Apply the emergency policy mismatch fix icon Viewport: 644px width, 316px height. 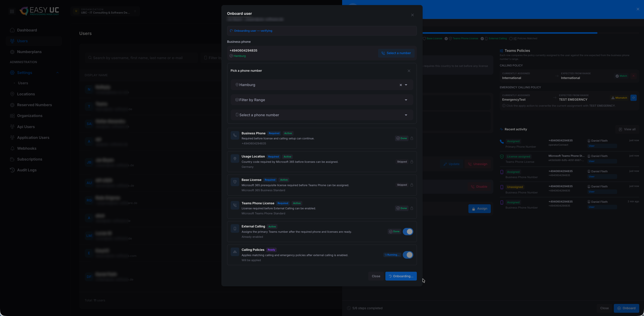tap(633, 98)
